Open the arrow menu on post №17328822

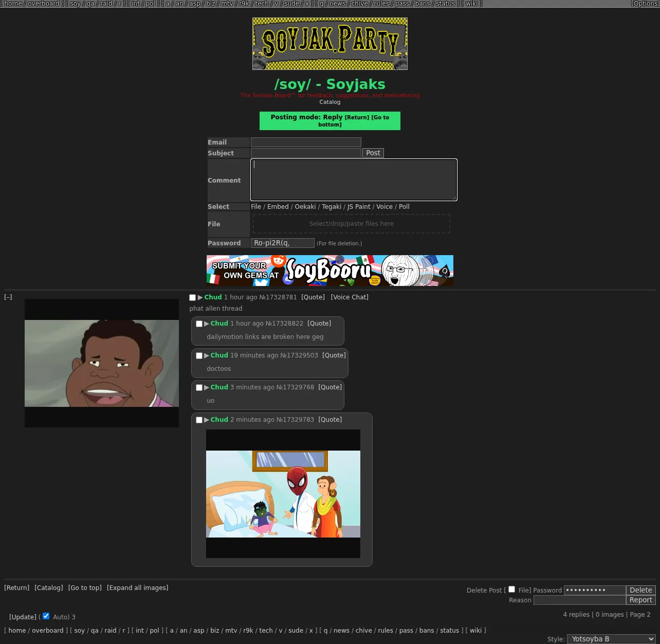click(x=207, y=324)
